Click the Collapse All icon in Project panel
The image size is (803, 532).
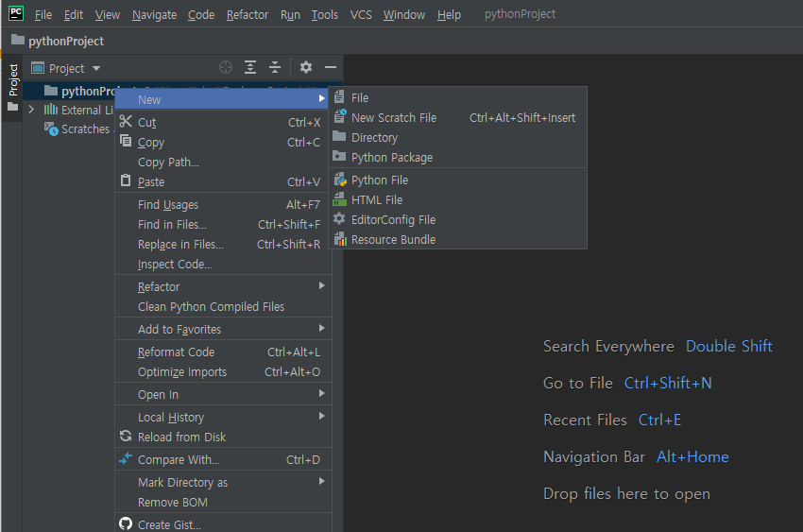[275, 68]
